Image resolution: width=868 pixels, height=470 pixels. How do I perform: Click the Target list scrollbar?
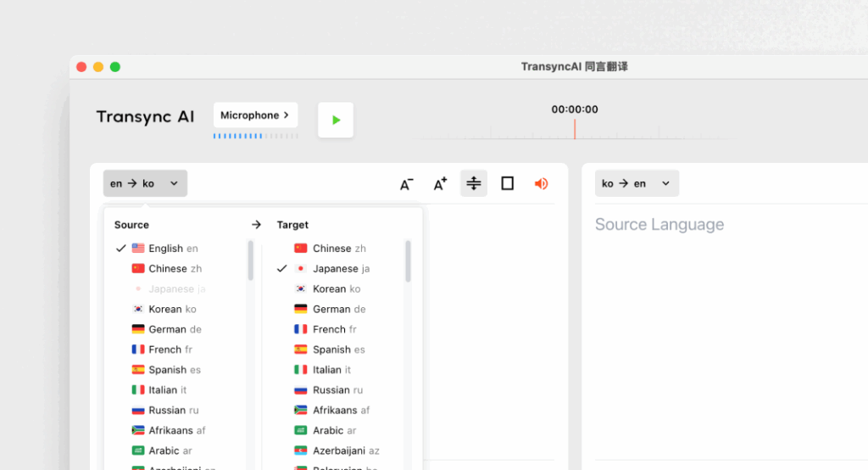(x=409, y=261)
